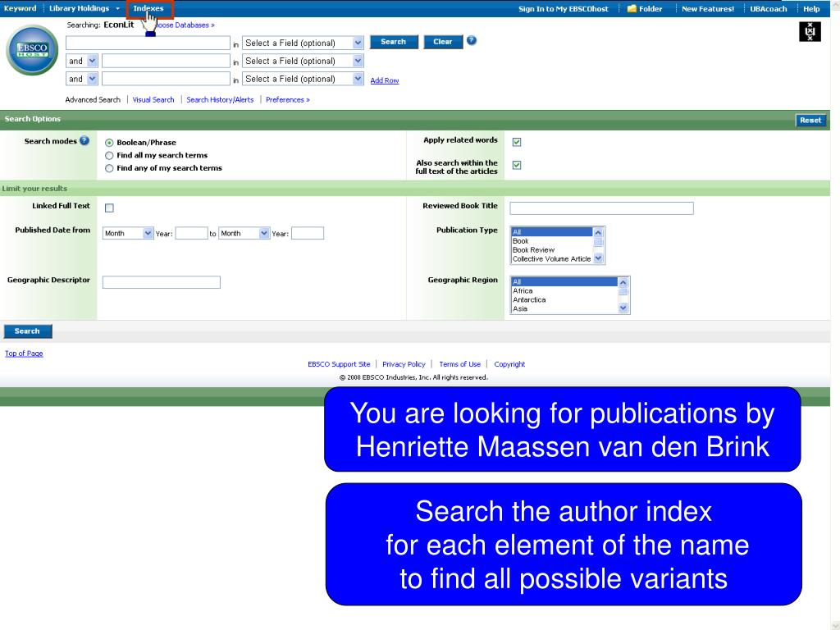
Task: Click Top of Page link
Action: (24, 354)
